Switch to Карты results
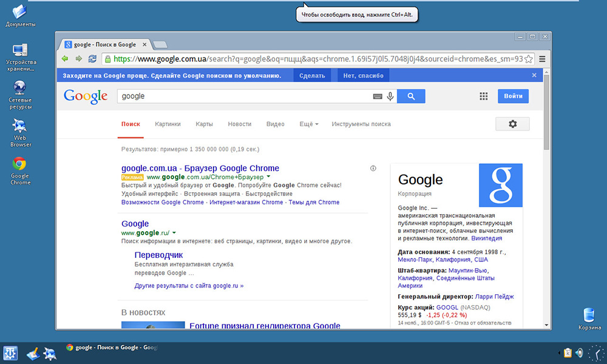This screenshot has height=364, width=607. point(204,124)
